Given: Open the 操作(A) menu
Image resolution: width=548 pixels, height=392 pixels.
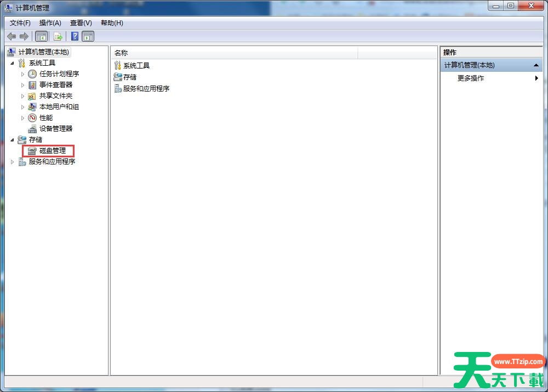Looking at the screenshot, I should point(50,22).
